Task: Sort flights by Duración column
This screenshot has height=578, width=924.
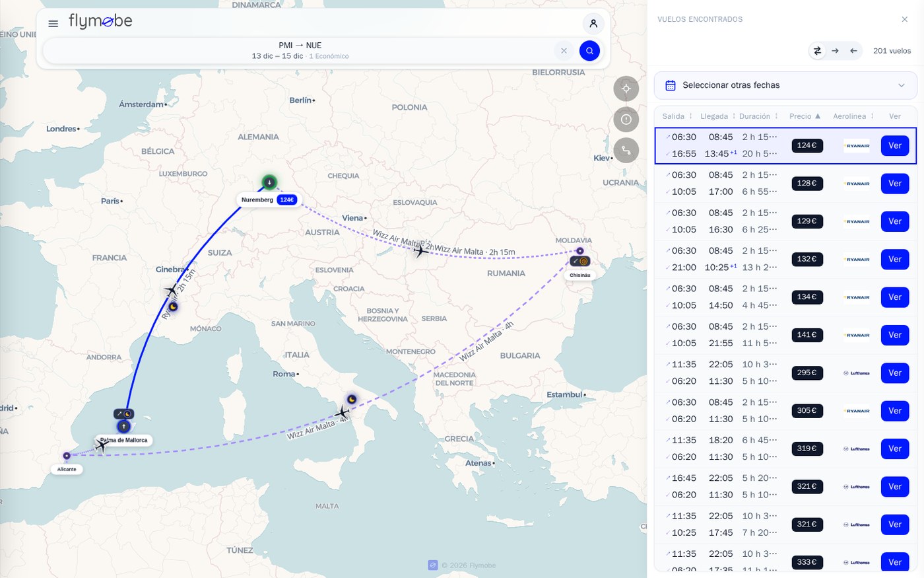Action: coord(759,116)
